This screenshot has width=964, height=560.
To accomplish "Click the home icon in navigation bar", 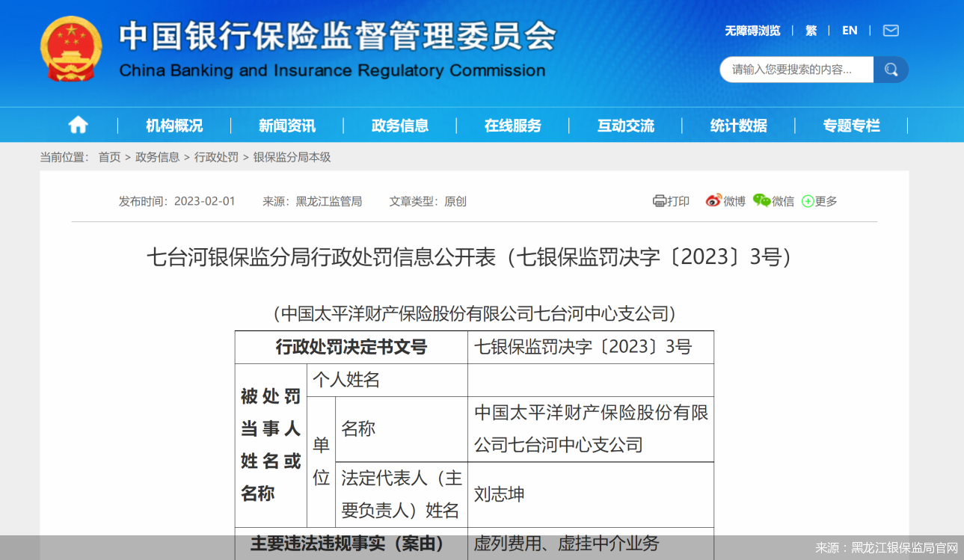I will click(x=77, y=125).
